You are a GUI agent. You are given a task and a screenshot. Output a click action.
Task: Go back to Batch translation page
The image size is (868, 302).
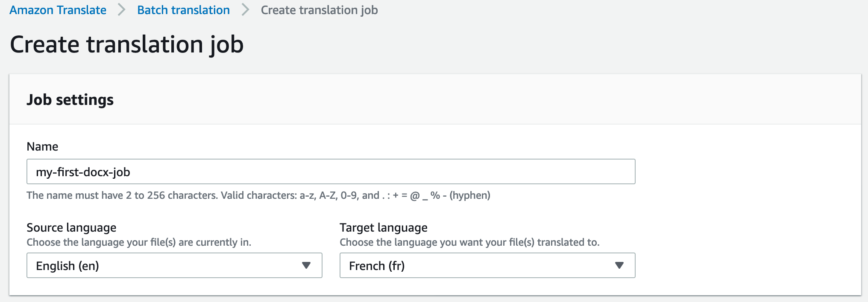click(x=183, y=10)
